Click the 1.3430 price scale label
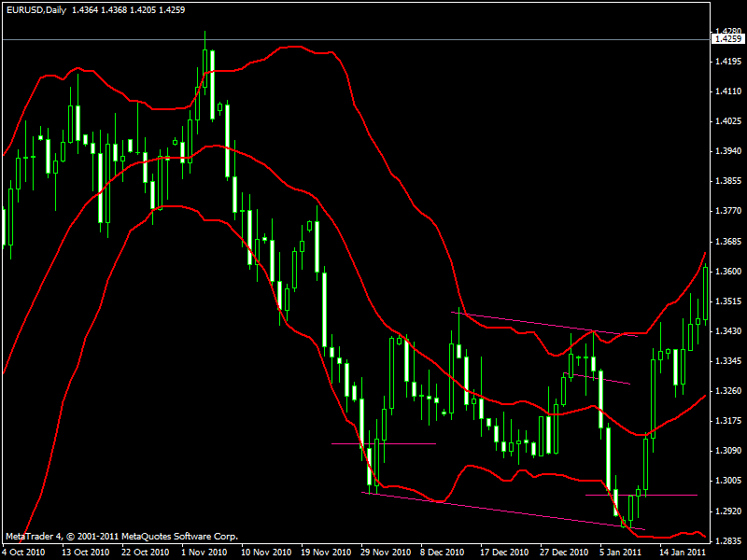The height and width of the screenshot is (560, 747). click(728, 330)
